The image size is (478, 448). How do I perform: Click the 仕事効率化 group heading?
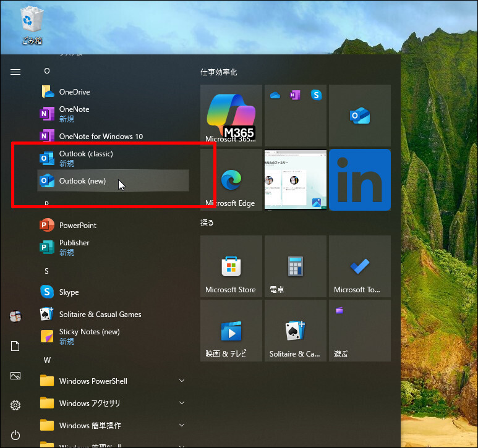218,72
